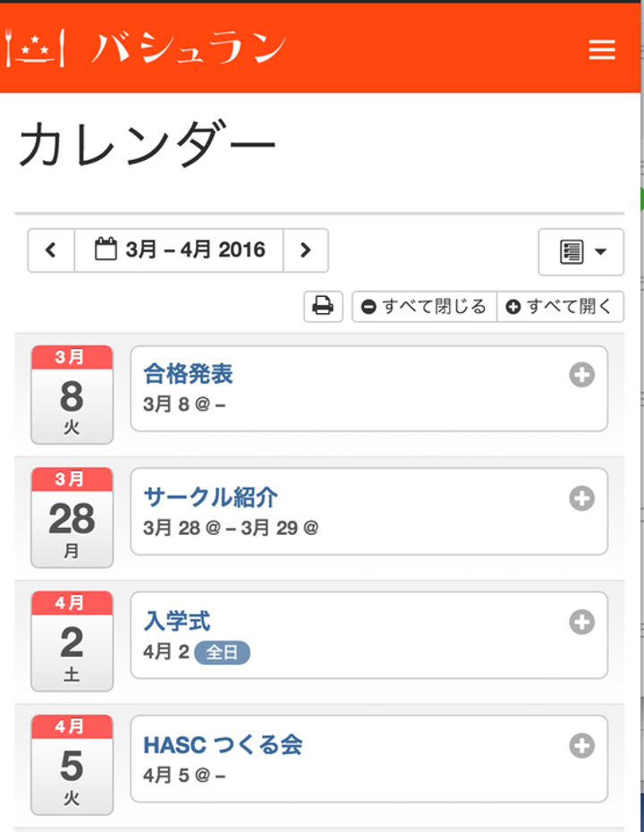Viewport: 644px width, 832px height.
Task: Print the calendar with printer icon
Action: (323, 307)
